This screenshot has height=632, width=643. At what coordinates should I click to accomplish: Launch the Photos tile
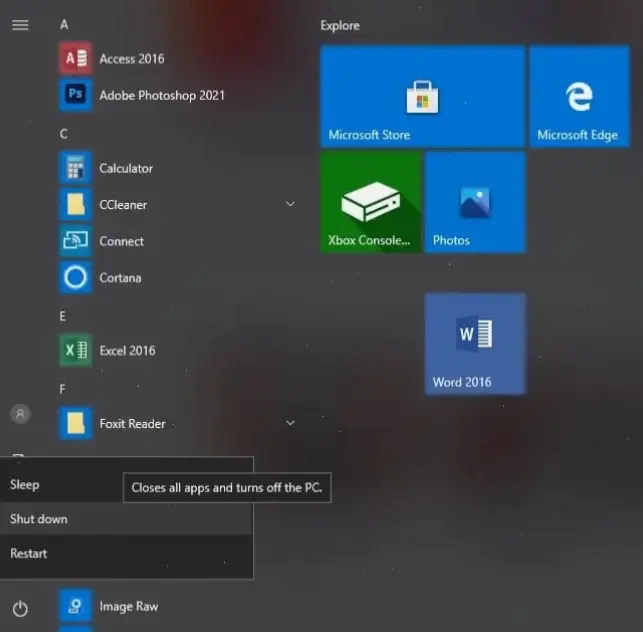475,202
